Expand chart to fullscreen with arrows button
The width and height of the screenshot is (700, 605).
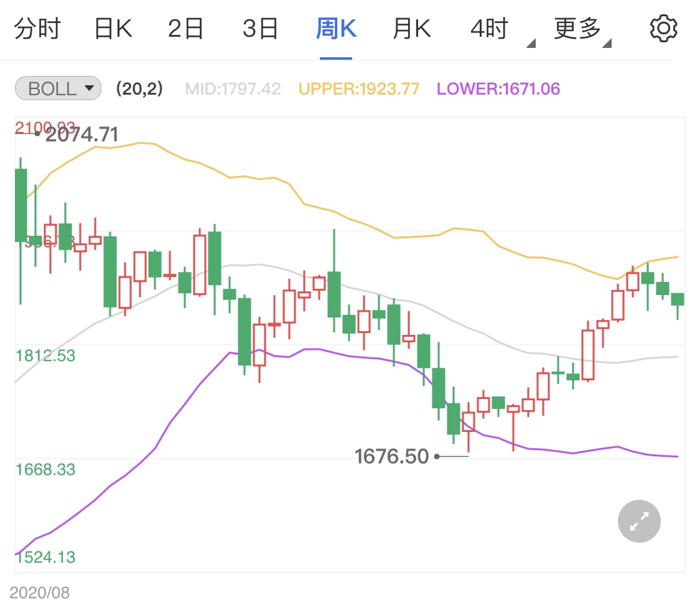[639, 521]
